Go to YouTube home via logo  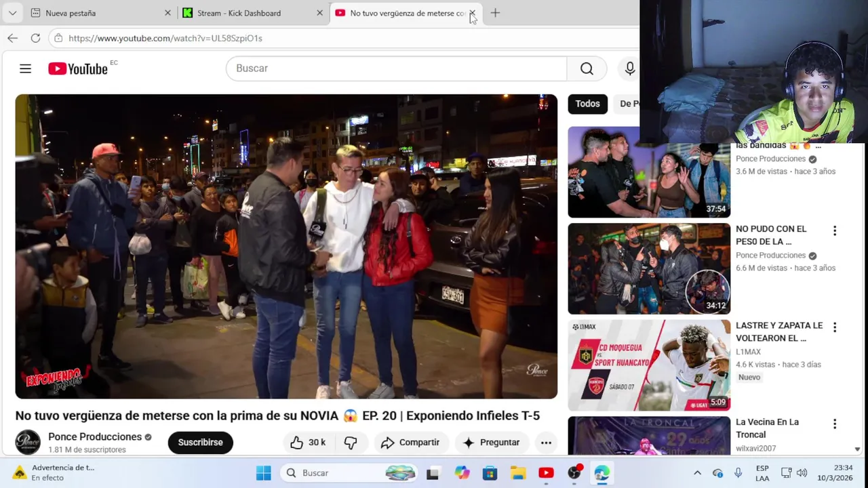coord(78,68)
